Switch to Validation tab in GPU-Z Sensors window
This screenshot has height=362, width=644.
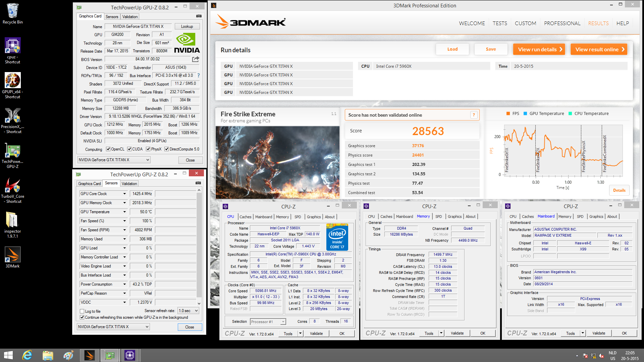click(129, 183)
